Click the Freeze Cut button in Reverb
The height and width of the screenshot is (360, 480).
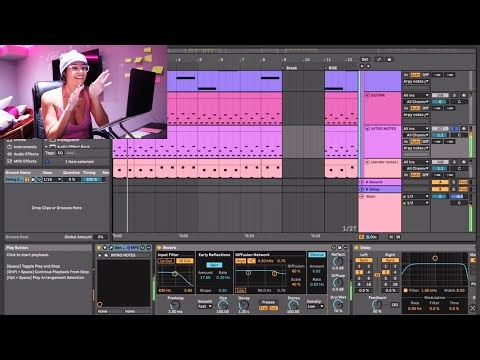[x=273, y=308]
